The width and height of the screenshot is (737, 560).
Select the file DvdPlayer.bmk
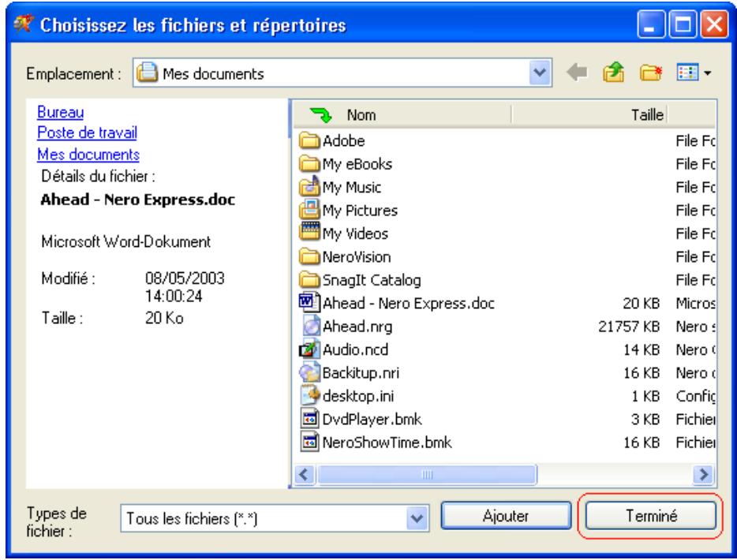[x=372, y=419]
